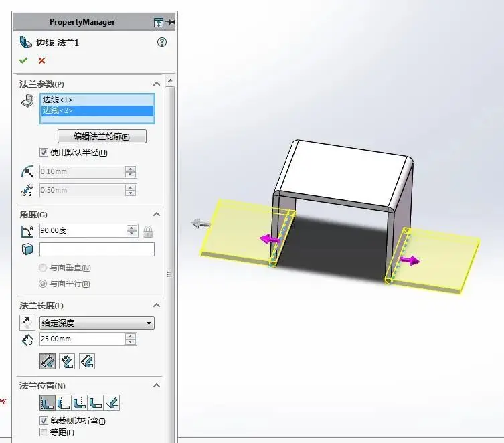This screenshot has height=443, width=504.
Task: Collapse the 法兰位置 section
Action: [x=157, y=385]
